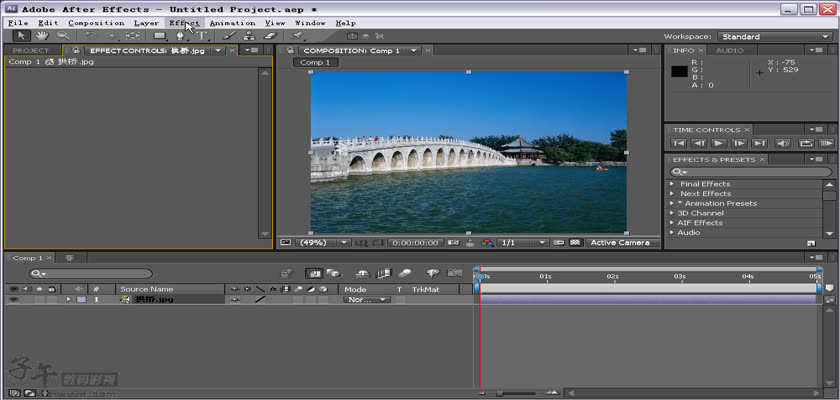
Task: Open the Workspace Standard dropdown
Action: (x=775, y=37)
